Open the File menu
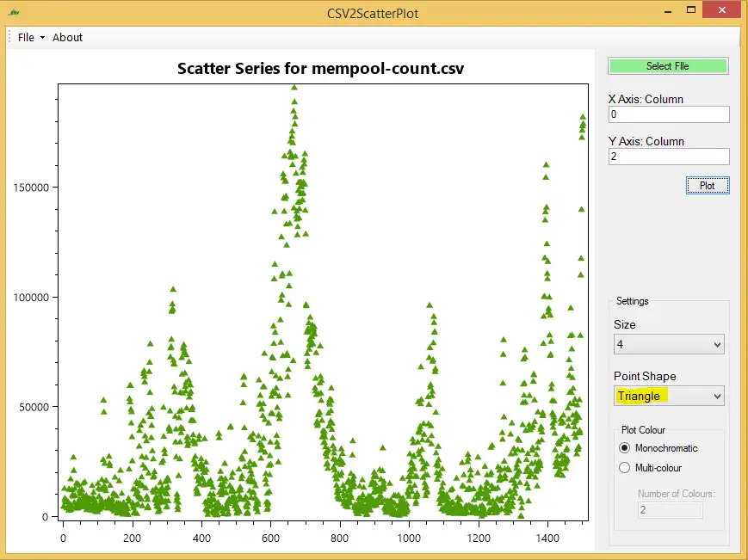748x560 pixels. tap(27, 38)
